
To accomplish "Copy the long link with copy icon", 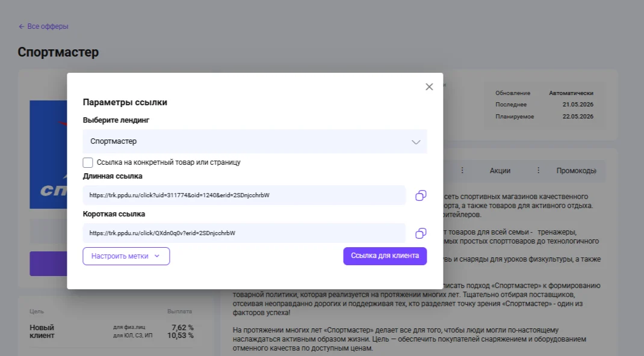I will click(x=421, y=195).
